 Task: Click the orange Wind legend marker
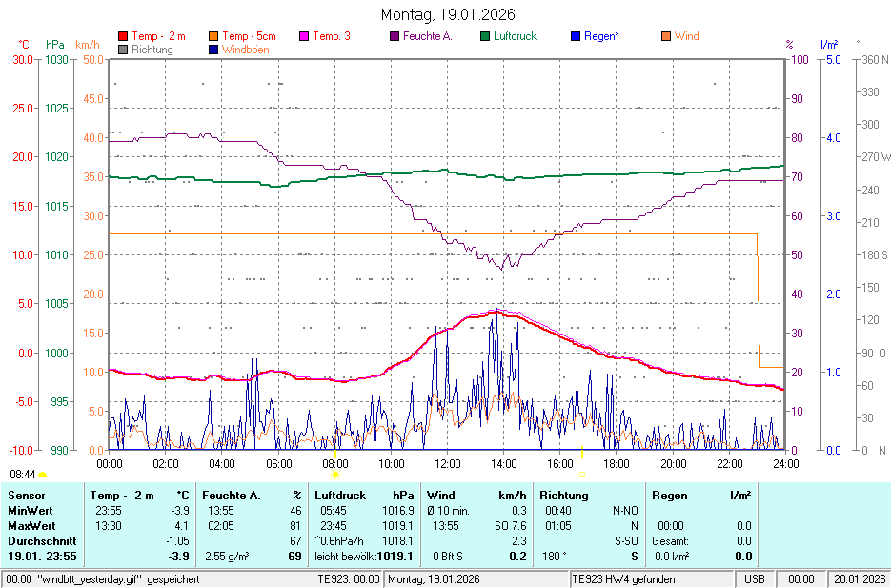[666, 36]
